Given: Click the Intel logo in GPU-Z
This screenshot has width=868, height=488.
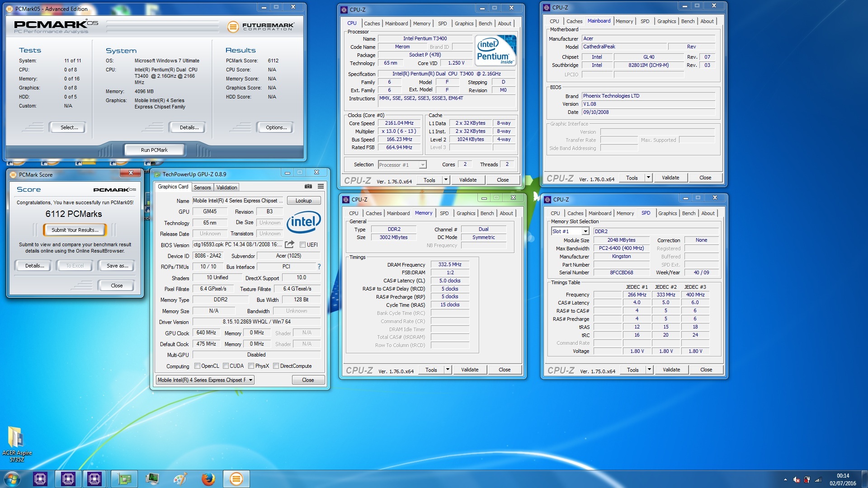Looking at the screenshot, I should click(x=303, y=221).
